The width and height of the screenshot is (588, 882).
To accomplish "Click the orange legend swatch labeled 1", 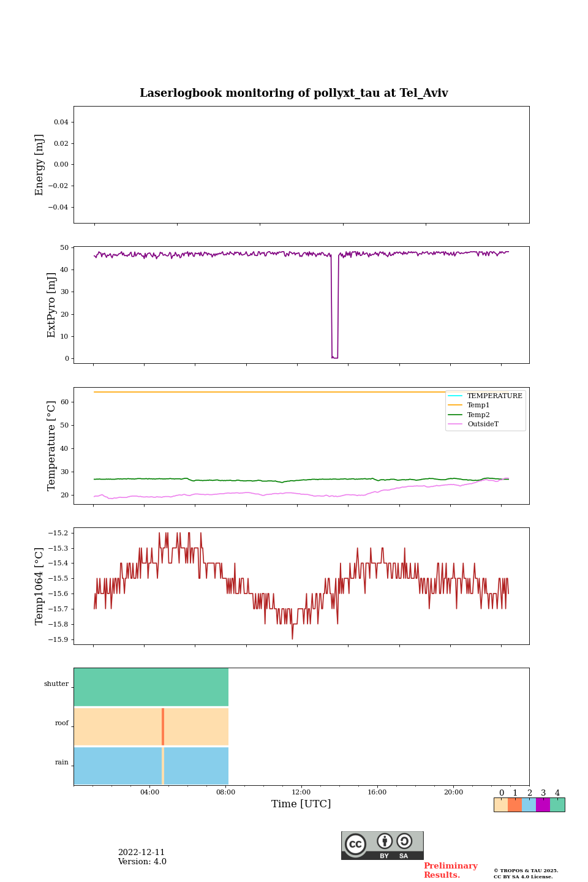I will [x=514, y=805].
